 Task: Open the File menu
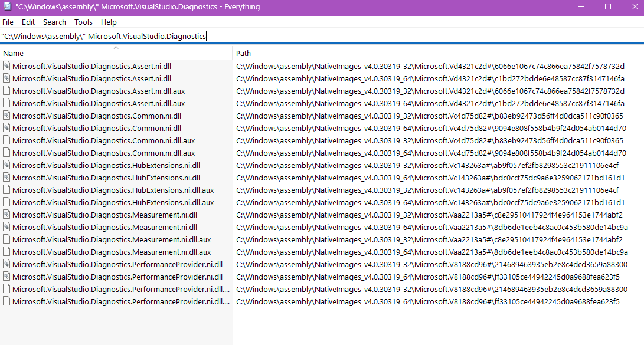[x=8, y=22]
